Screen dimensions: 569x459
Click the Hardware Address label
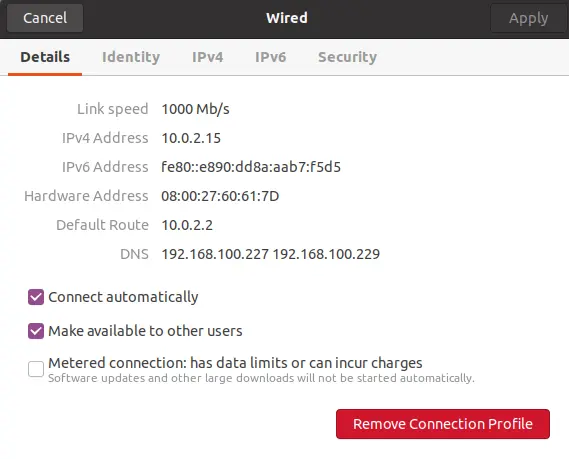[x=86, y=196]
